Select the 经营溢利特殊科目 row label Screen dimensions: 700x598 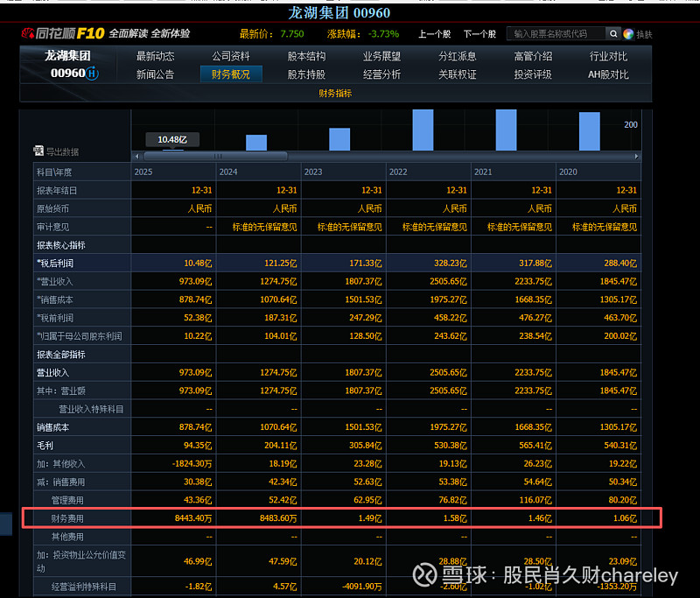pyautogui.click(x=83, y=587)
